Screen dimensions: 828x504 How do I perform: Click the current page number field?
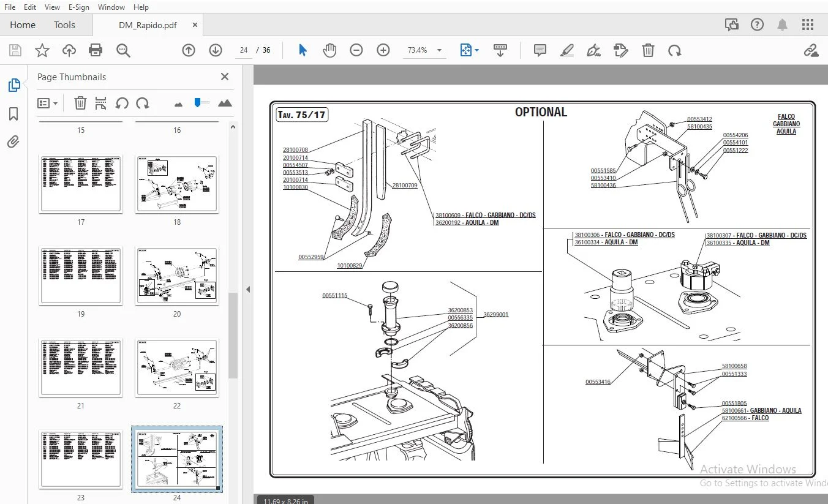[x=244, y=50]
